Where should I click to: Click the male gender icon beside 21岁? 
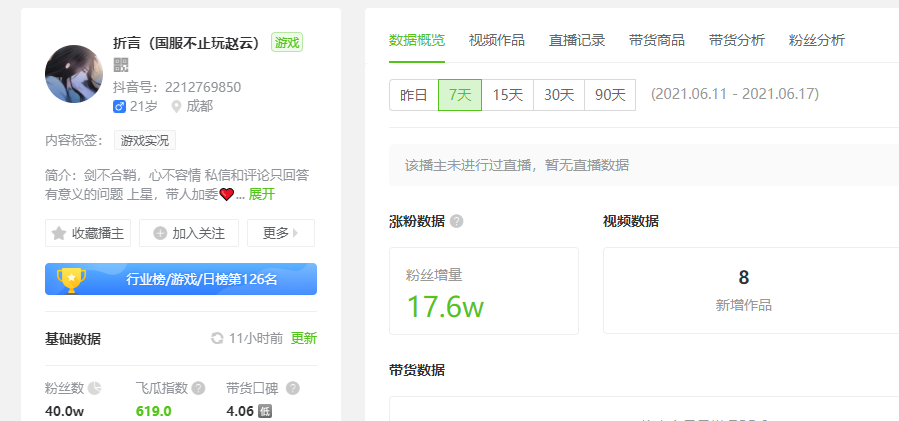tap(119, 107)
